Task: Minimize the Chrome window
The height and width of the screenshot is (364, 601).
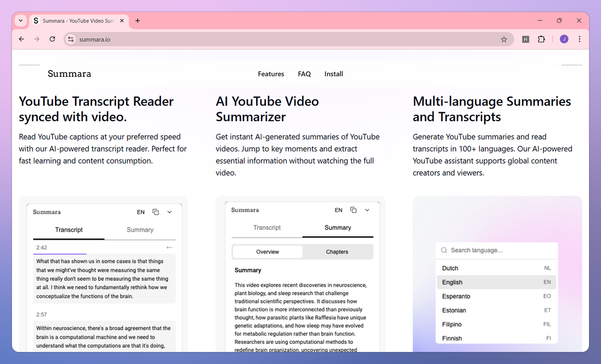Action: (x=540, y=21)
